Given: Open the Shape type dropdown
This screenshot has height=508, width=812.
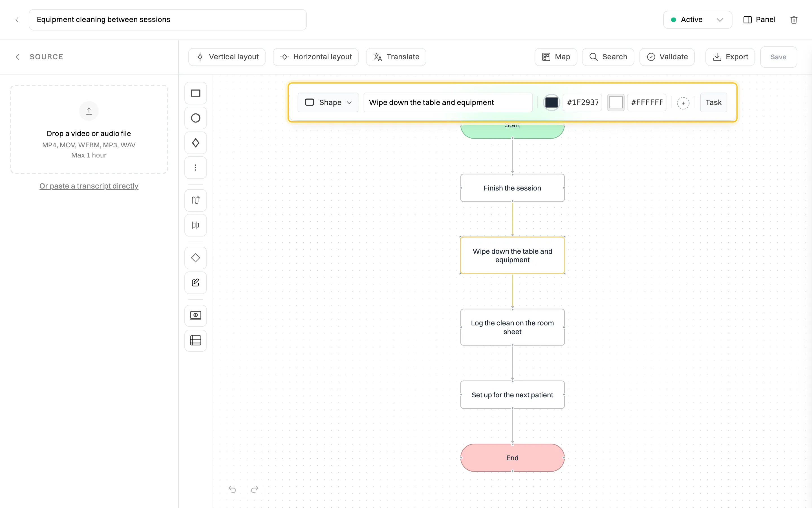Looking at the screenshot, I should (x=328, y=102).
